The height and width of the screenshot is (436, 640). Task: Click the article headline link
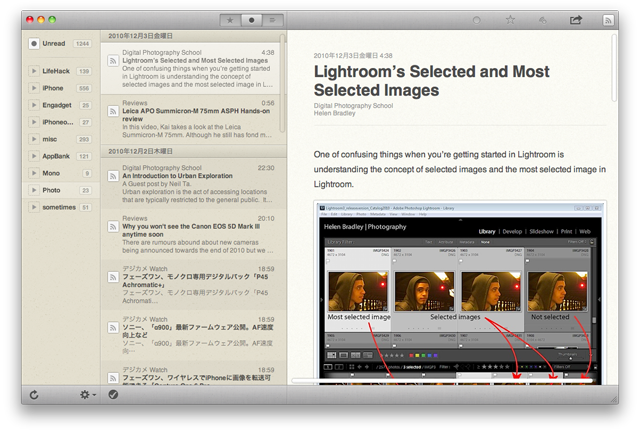coord(431,81)
